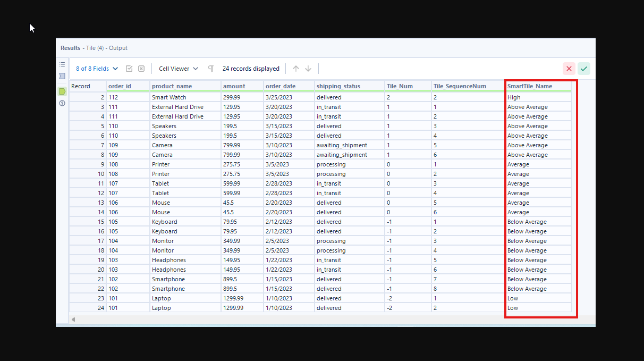Open the help question mark icon

pos(62,103)
